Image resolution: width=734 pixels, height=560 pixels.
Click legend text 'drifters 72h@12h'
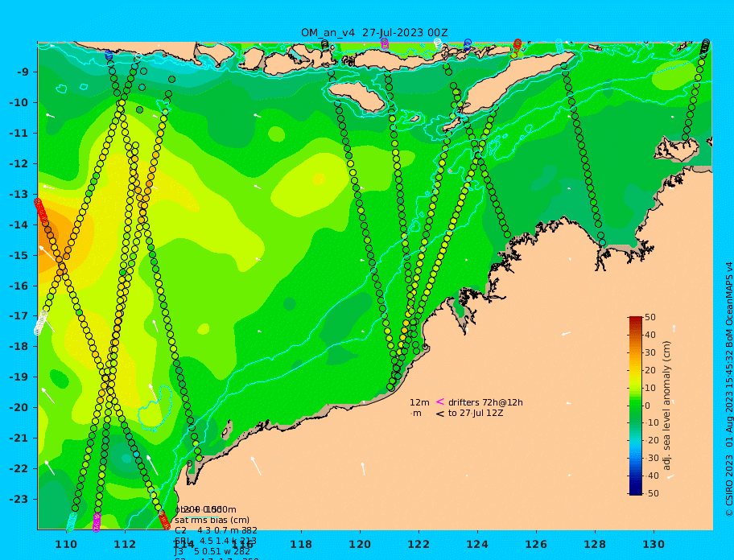click(x=485, y=402)
